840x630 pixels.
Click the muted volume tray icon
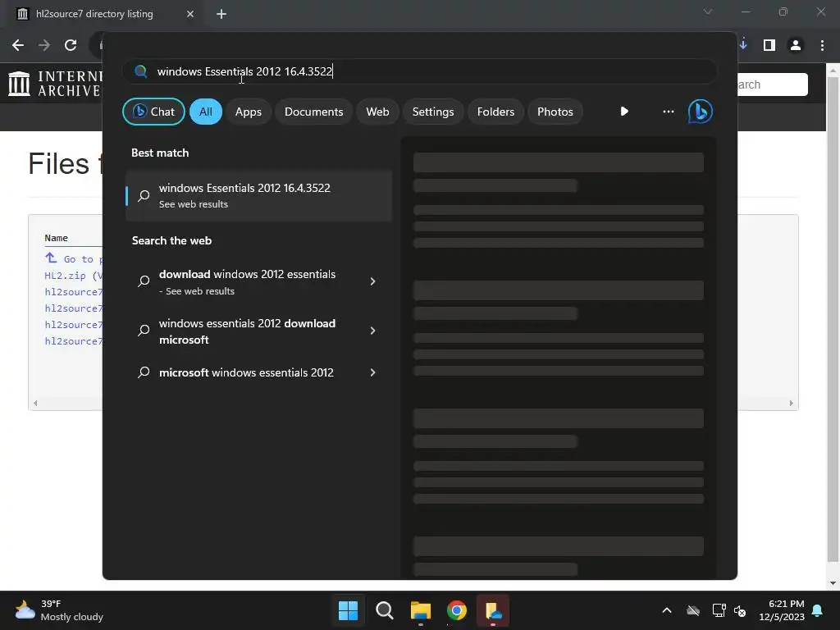click(x=740, y=610)
